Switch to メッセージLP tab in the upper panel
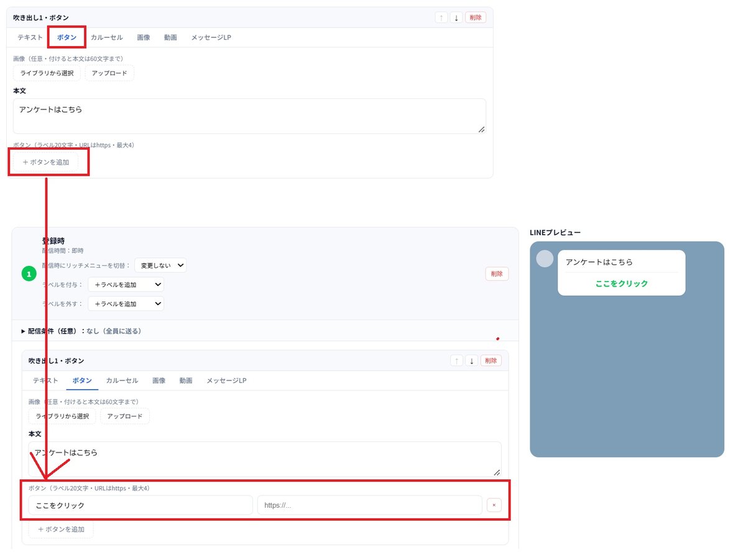Viewport: 746px width, 560px height. pyautogui.click(x=211, y=37)
